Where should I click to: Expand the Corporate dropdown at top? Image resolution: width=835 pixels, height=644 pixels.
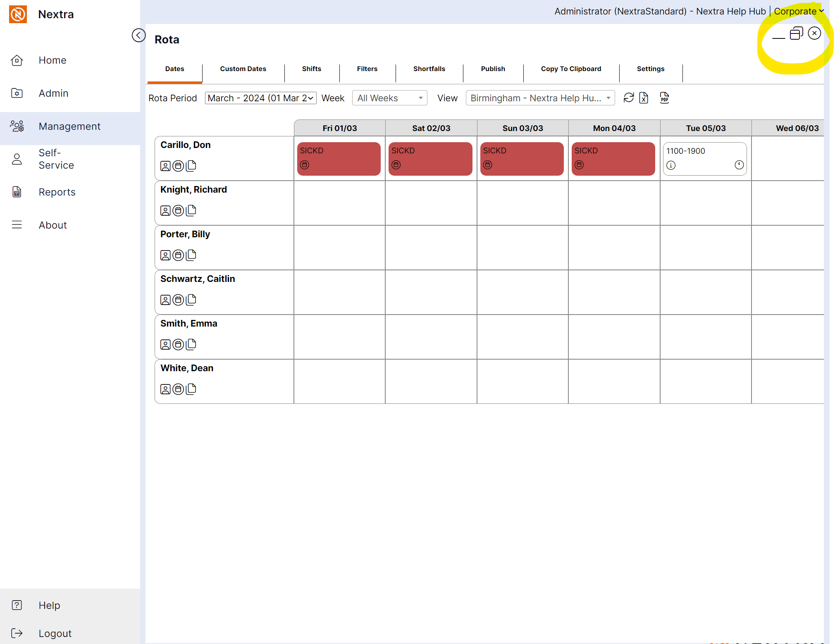(x=799, y=12)
